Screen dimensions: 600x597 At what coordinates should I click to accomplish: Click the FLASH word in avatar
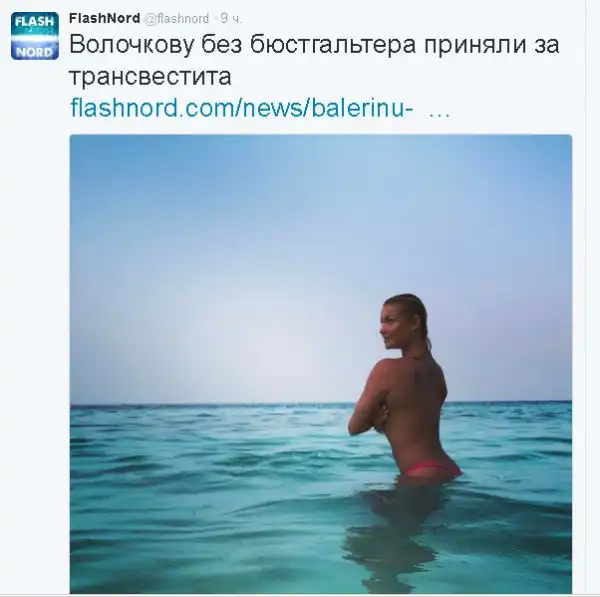pyautogui.click(x=34, y=21)
